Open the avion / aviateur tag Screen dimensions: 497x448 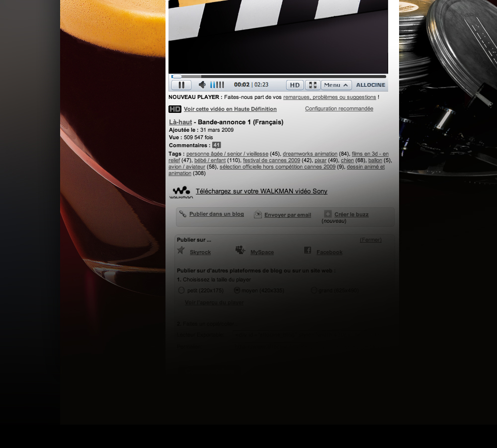click(x=187, y=167)
